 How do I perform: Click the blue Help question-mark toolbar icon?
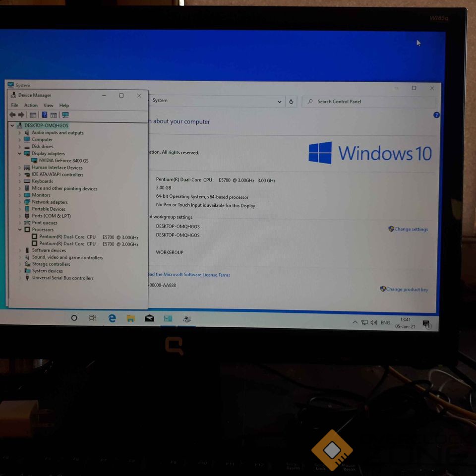pos(45,115)
